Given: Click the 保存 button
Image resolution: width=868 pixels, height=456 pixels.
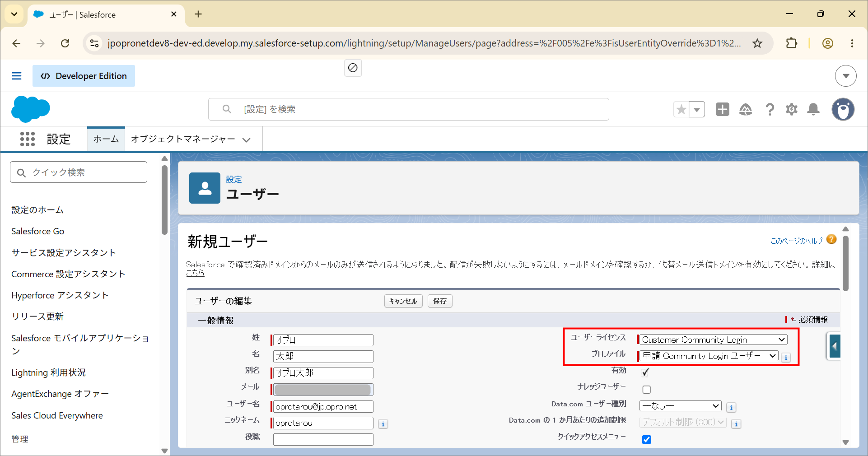Looking at the screenshot, I should [440, 301].
